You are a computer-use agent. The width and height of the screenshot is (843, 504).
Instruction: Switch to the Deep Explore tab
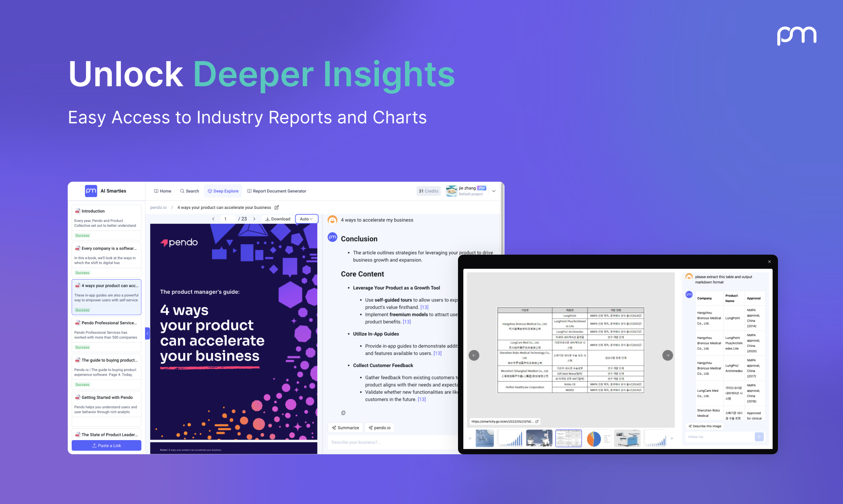click(x=223, y=191)
